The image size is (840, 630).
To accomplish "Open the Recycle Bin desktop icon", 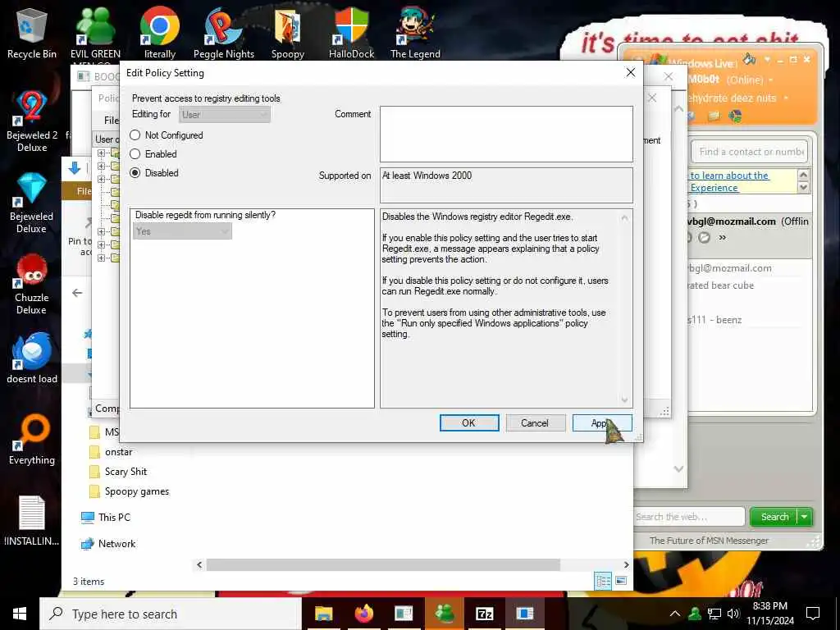I will pos(32,33).
